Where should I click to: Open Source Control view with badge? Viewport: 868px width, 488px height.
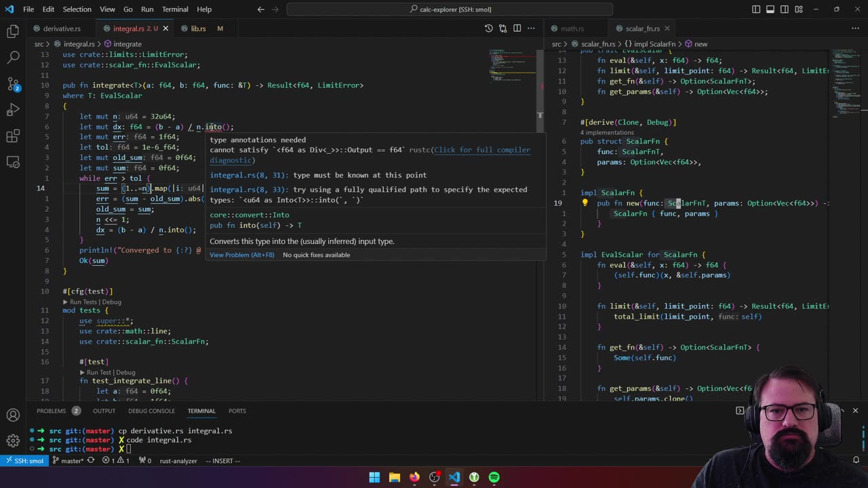pos(13,84)
